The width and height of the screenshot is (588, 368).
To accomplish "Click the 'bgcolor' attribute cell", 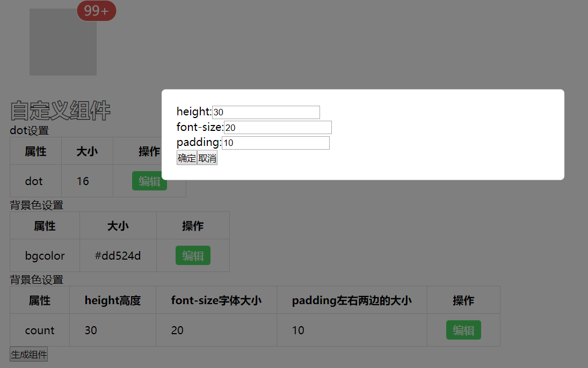I will 45,255.
